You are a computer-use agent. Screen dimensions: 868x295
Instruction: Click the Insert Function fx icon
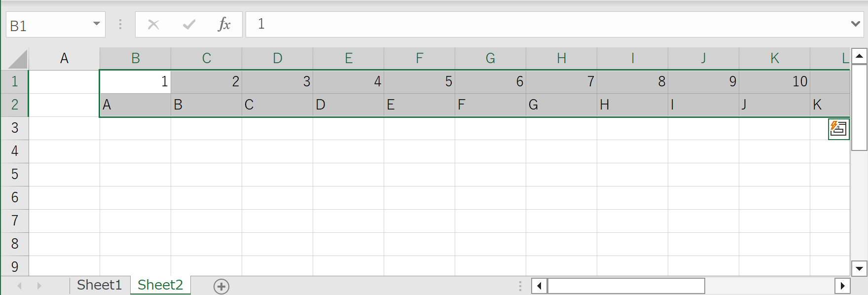224,24
